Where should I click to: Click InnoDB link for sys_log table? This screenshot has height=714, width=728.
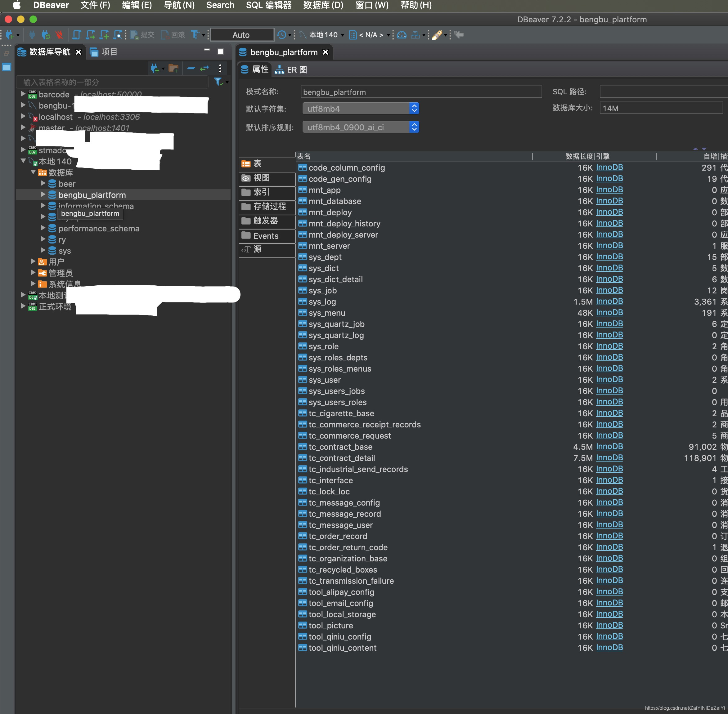[x=609, y=301]
